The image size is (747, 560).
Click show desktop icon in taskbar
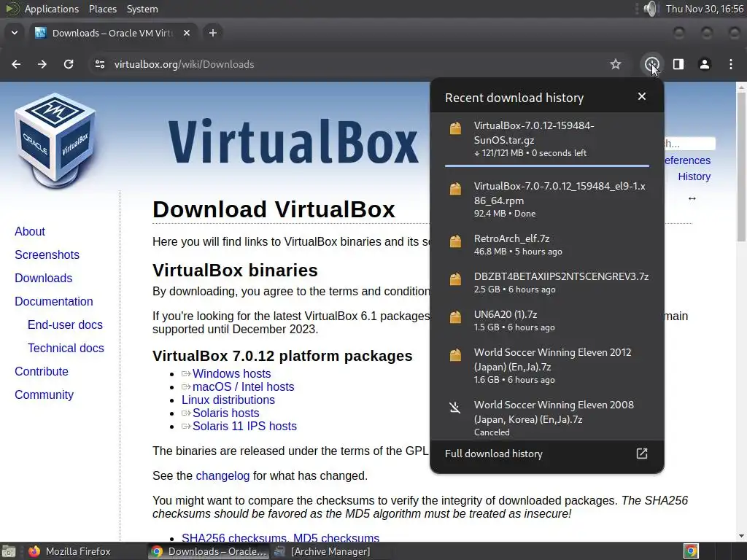(9, 551)
